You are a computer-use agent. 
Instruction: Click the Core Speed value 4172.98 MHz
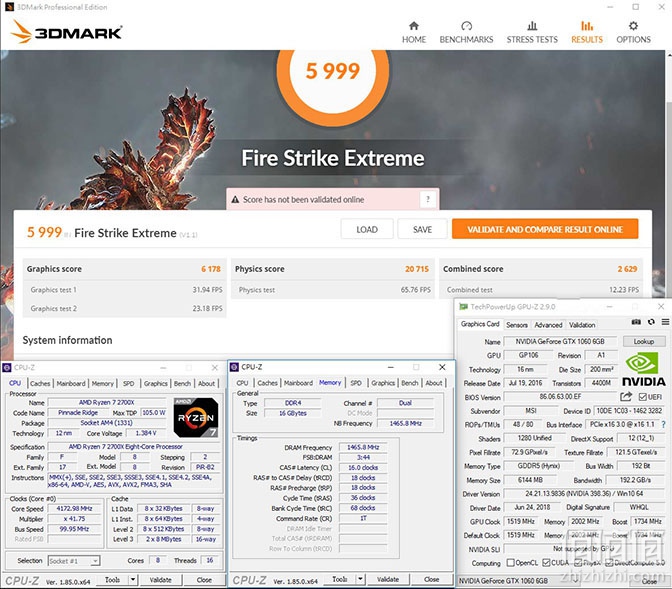click(x=75, y=508)
